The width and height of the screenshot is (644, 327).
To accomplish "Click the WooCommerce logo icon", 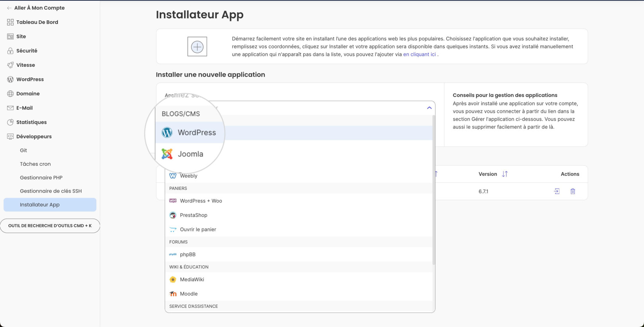I will click(x=173, y=201).
